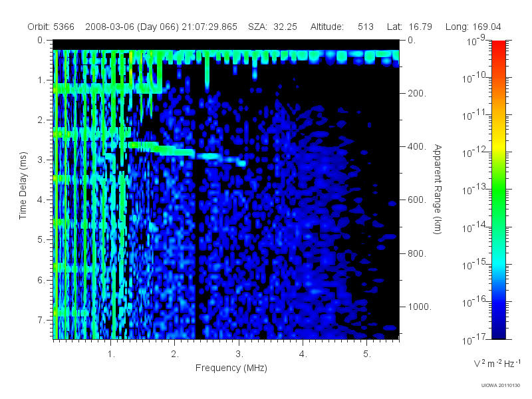Screen dimensions: 532x399
Task: Click the 10^-12 color scale label
Action: 473,152
